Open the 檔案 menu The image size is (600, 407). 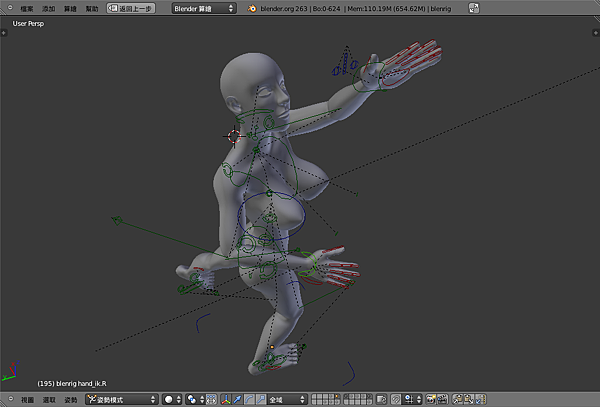pos(27,8)
